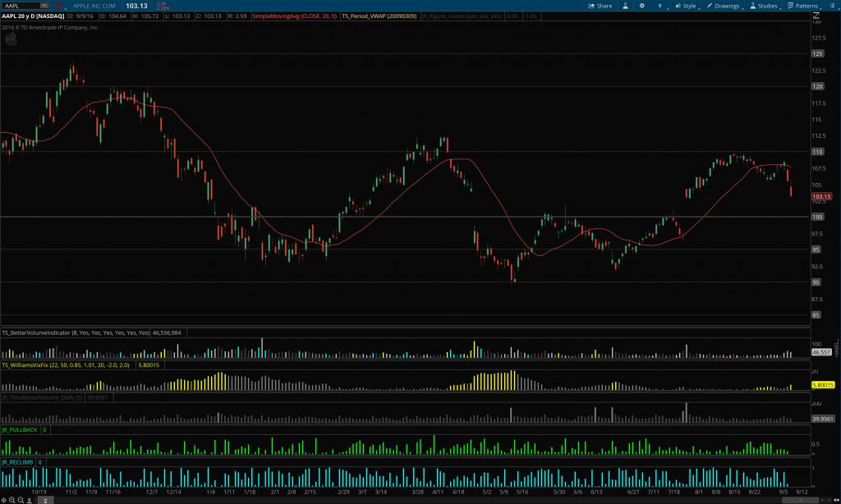841x504 pixels.
Task: Click the JR_RECLIMB study title
Action: coord(18,462)
